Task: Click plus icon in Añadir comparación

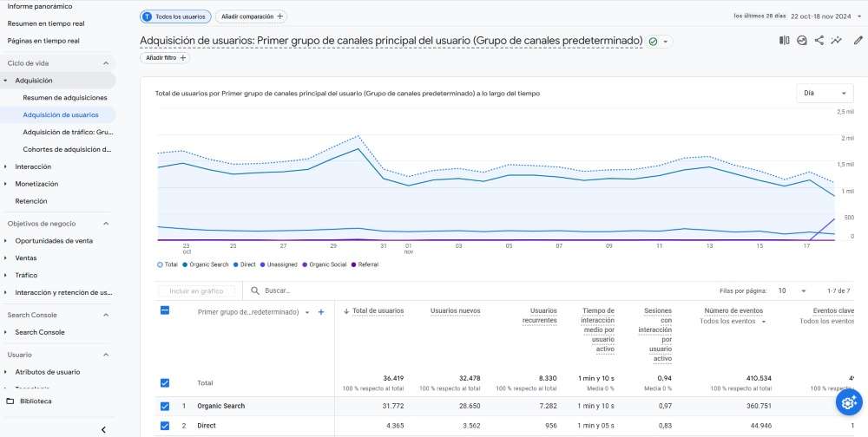Action: [x=280, y=16]
